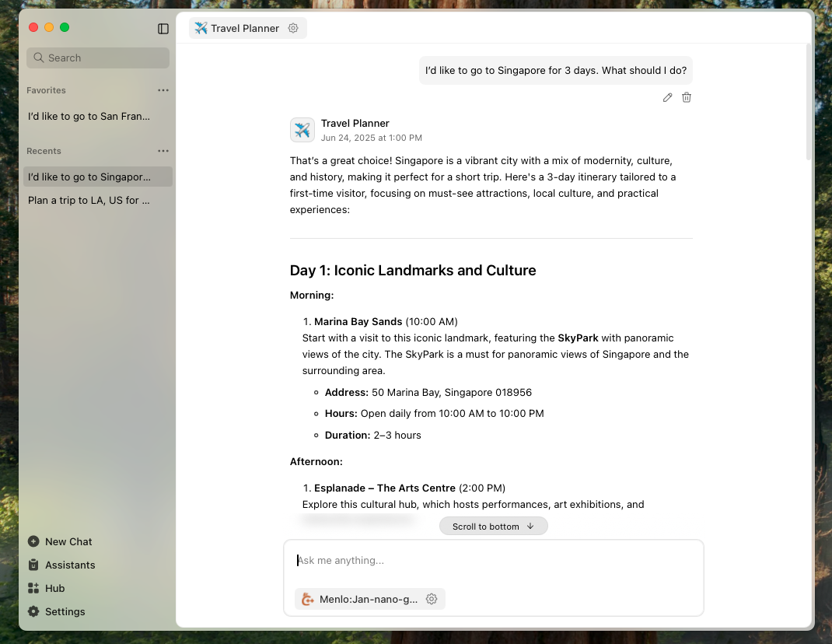Click Scroll to bottom button
832x644 pixels.
tap(493, 527)
